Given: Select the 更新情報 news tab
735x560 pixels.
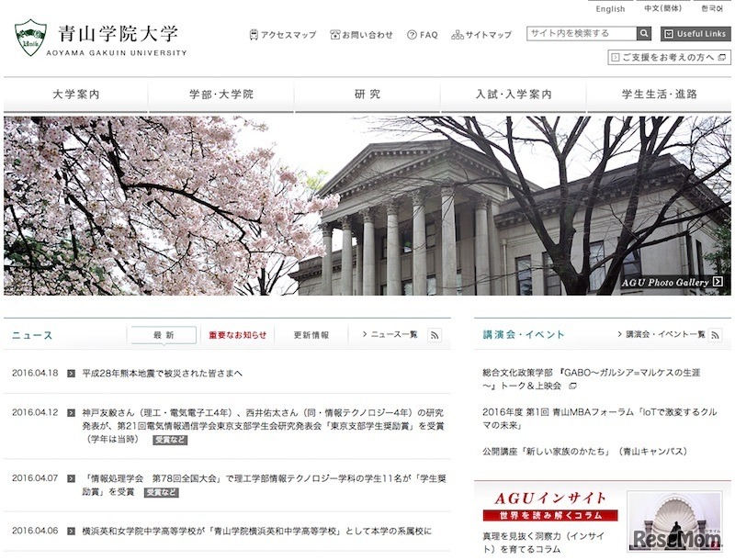Looking at the screenshot, I should (311, 335).
